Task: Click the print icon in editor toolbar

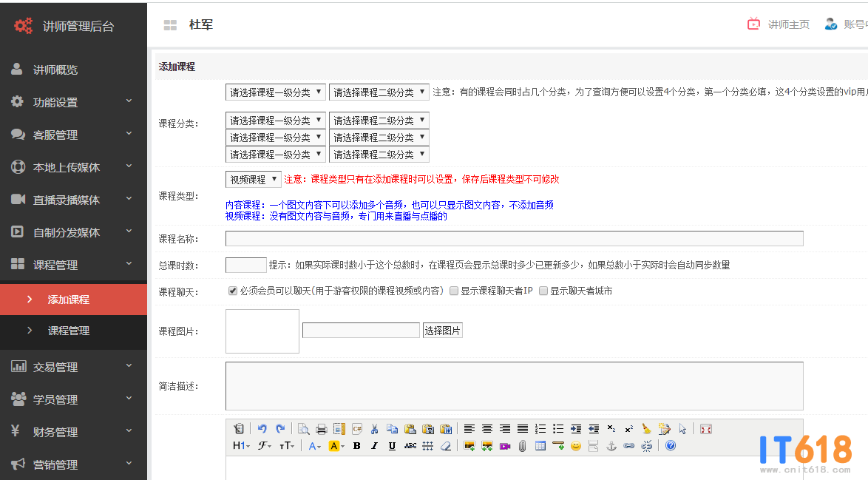Action: (x=322, y=429)
